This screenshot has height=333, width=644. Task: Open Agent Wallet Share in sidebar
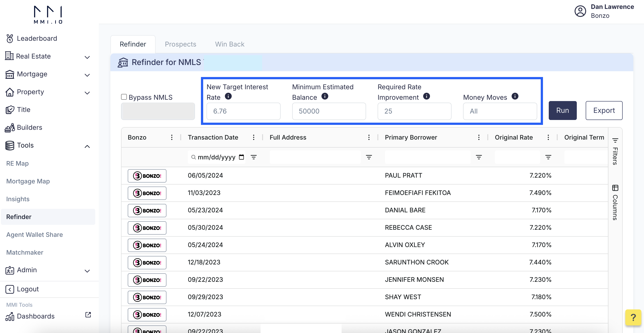click(34, 235)
